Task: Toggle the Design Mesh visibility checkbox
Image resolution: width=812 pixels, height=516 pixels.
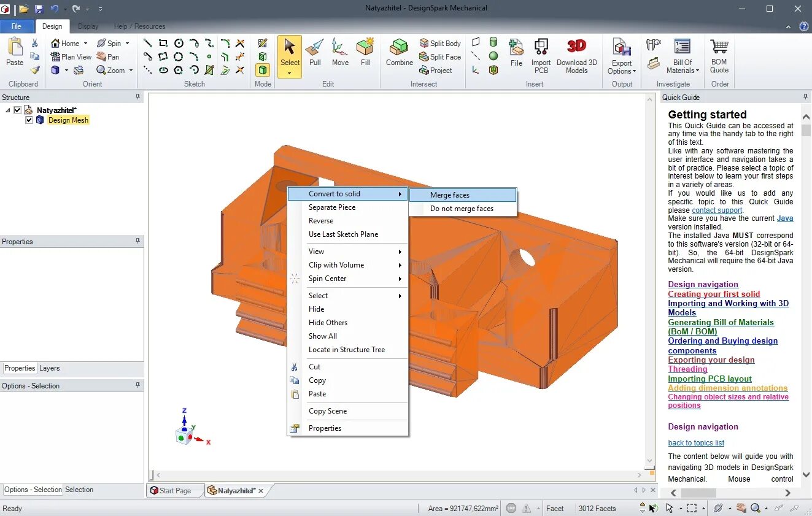Action: (29, 120)
